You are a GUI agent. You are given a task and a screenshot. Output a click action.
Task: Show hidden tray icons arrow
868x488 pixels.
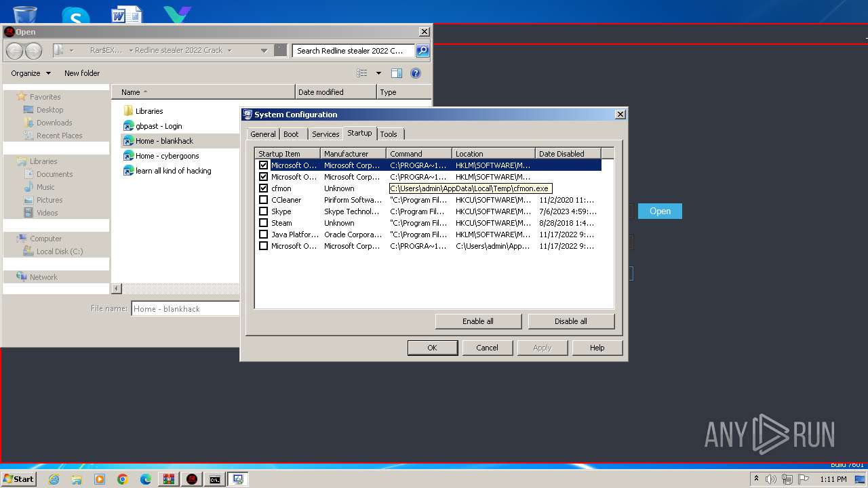click(756, 479)
